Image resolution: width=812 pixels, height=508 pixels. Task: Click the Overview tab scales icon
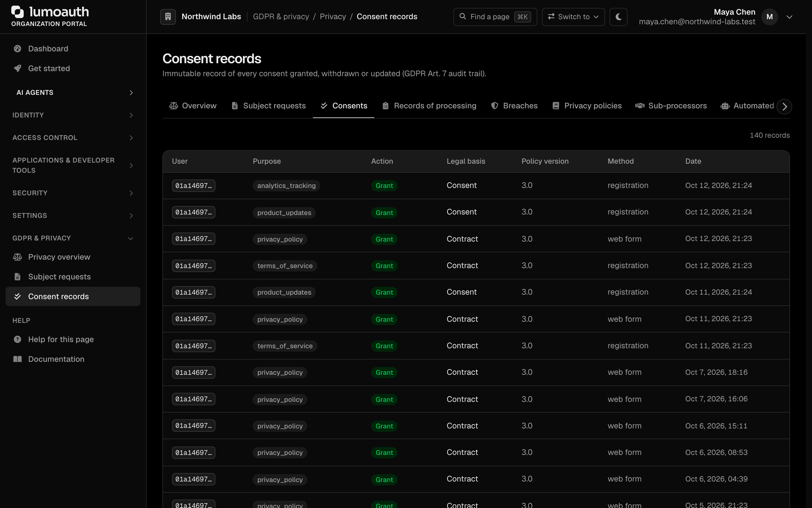coord(173,106)
